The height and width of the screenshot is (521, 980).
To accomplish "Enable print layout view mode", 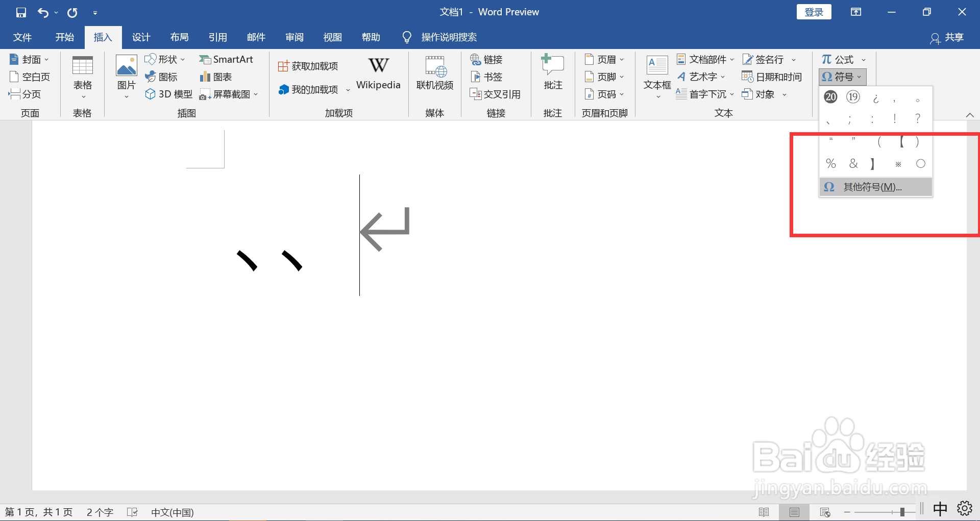I will [794, 512].
